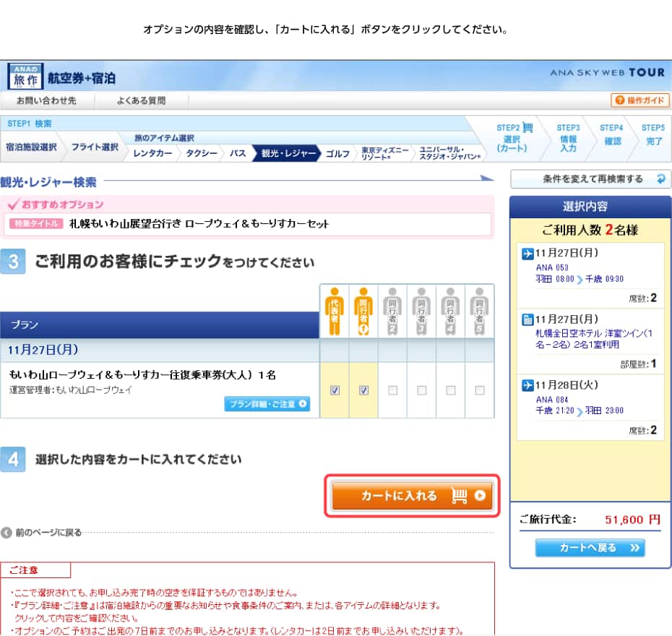
Task: Uncheck the 同行者1 ropeway ticket checkbox
Action: [x=363, y=390]
